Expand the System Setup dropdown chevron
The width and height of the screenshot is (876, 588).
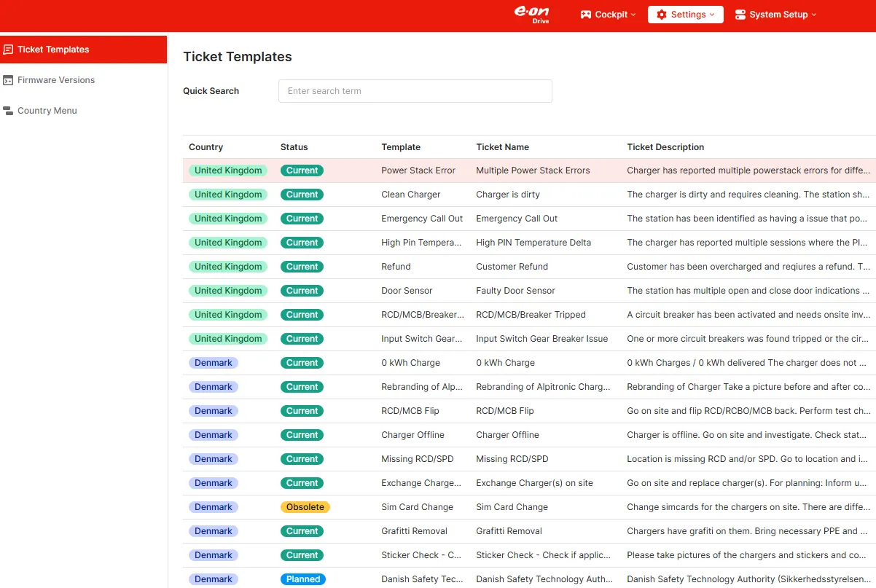click(x=814, y=15)
